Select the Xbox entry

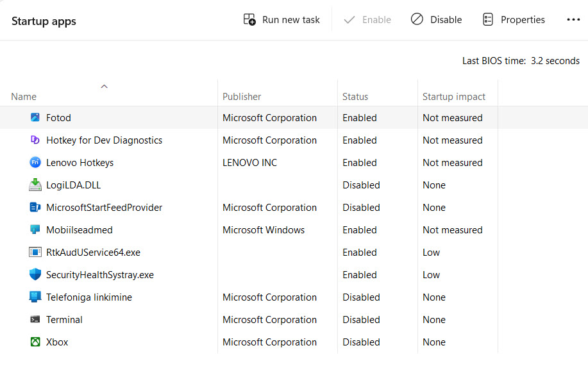point(57,342)
